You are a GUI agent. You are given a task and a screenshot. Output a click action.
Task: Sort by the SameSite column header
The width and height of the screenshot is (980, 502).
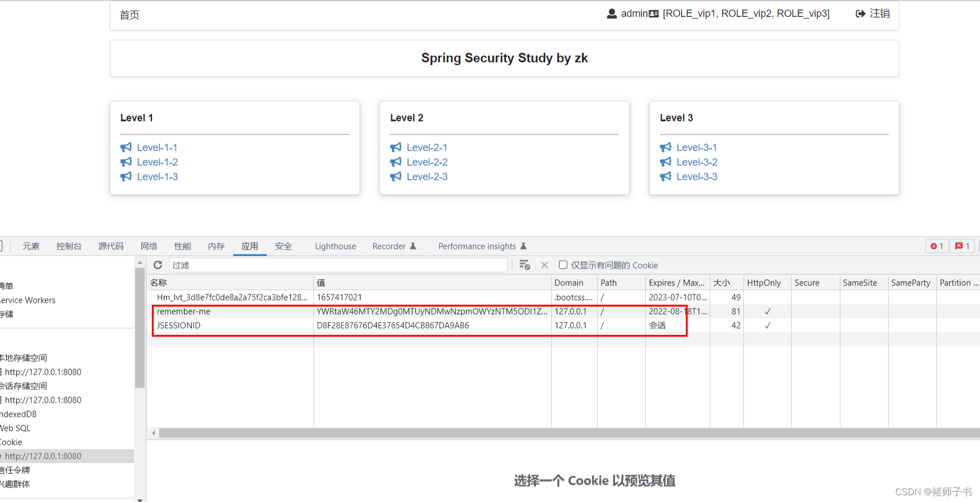[x=864, y=283]
